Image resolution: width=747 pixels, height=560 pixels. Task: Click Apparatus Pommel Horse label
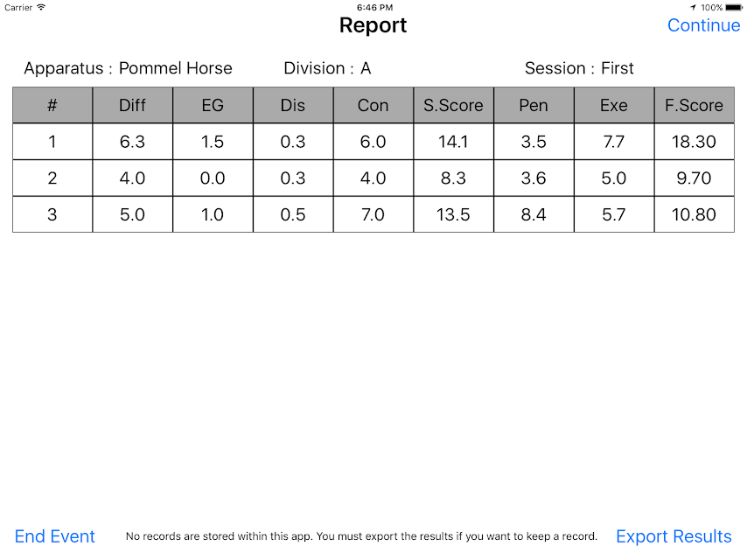(129, 68)
